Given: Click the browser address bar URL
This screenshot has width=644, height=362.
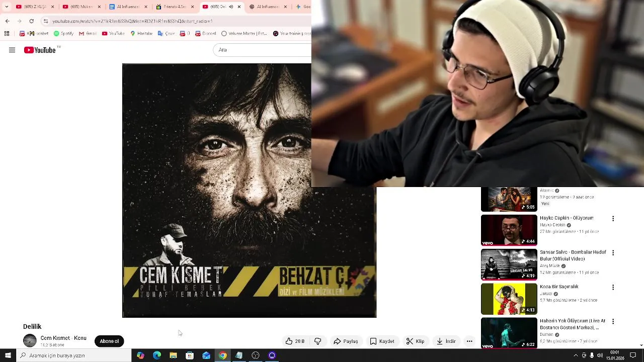Looking at the screenshot, I should (x=132, y=21).
